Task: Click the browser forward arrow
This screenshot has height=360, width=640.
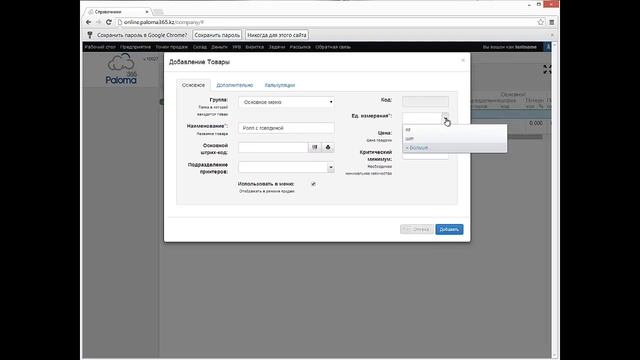Action: tap(98, 22)
